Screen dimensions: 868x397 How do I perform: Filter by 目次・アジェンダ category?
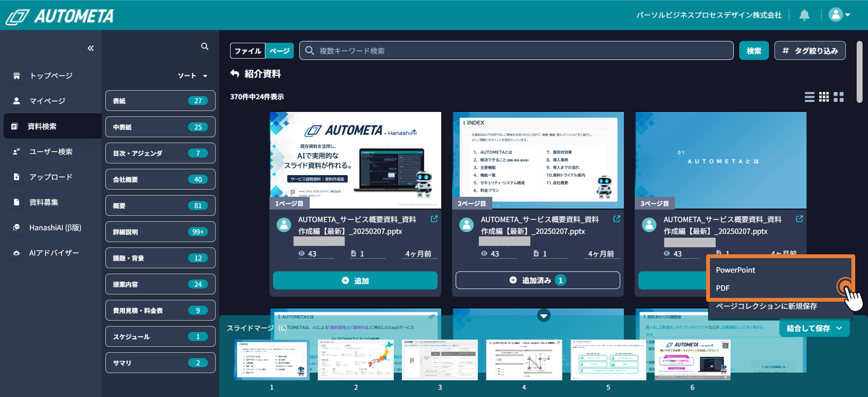point(161,153)
